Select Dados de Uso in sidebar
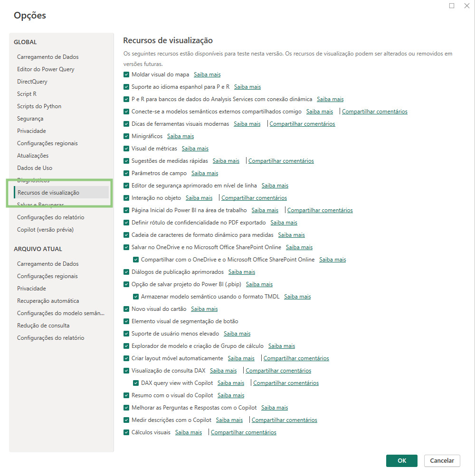475x476 pixels. click(35, 168)
